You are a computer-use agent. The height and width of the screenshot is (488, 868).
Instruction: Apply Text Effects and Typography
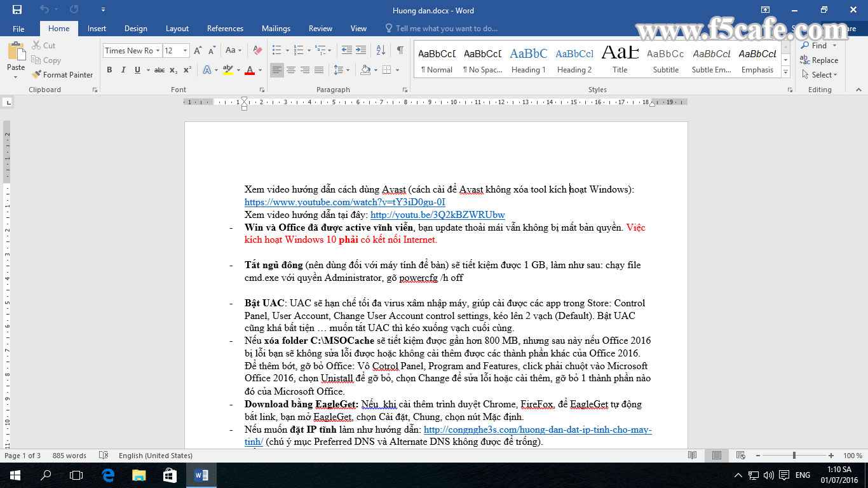coord(207,70)
